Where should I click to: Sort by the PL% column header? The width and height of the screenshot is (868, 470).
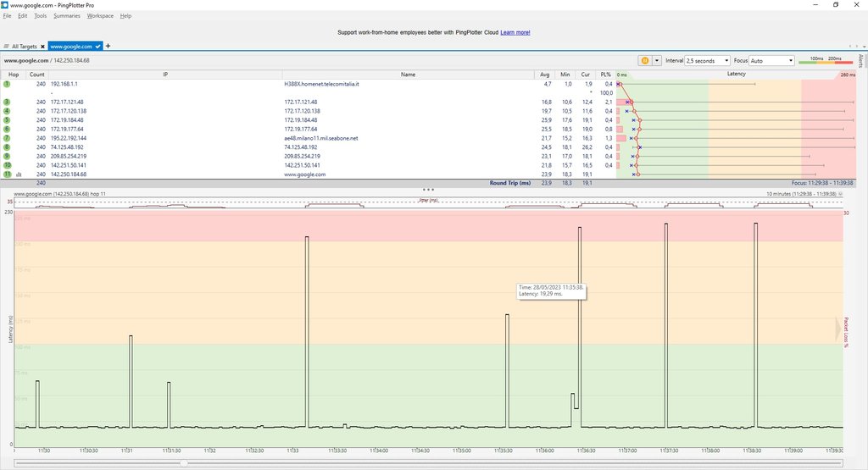pyautogui.click(x=605, y=75)
